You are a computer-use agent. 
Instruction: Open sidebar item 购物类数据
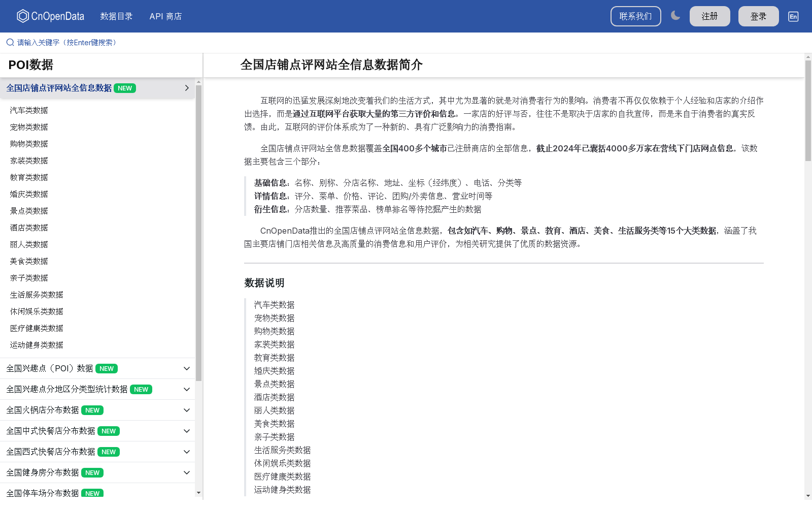pos(29,144)
